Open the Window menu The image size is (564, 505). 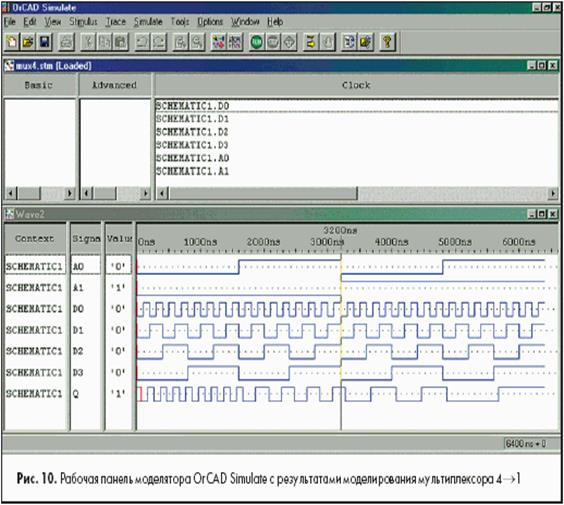[245, 22]
